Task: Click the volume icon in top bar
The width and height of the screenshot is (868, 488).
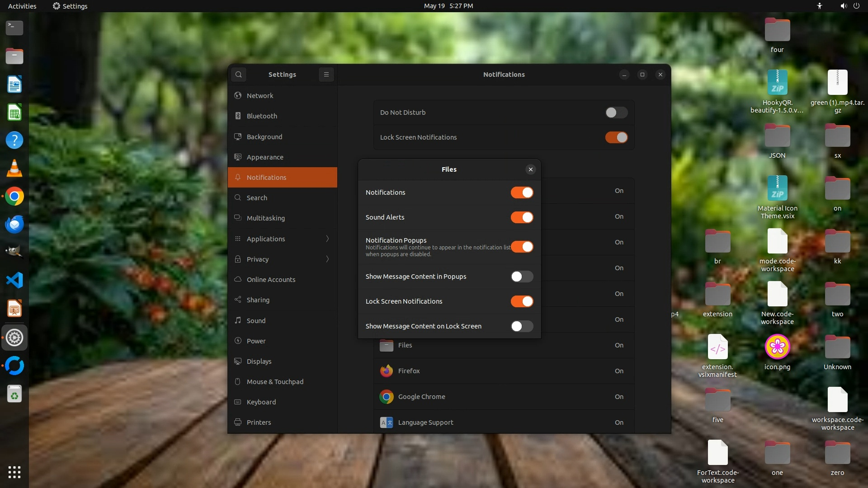Action: click(x=843, y=6)
